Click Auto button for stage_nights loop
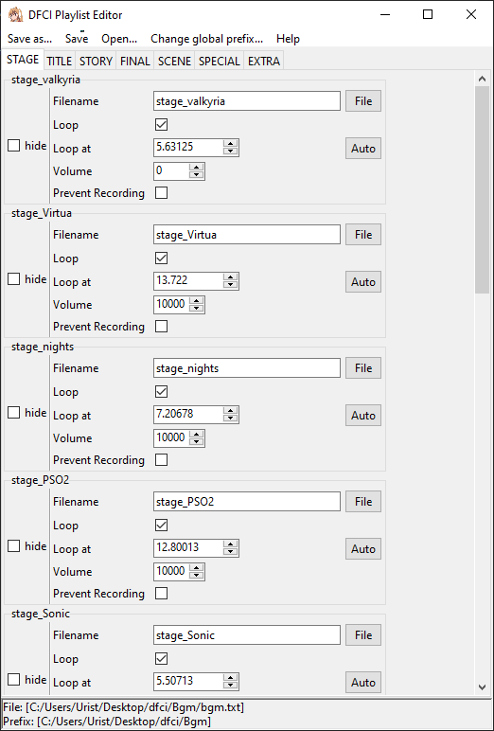Viewport: 494px width, 731px height. point(363,415)
